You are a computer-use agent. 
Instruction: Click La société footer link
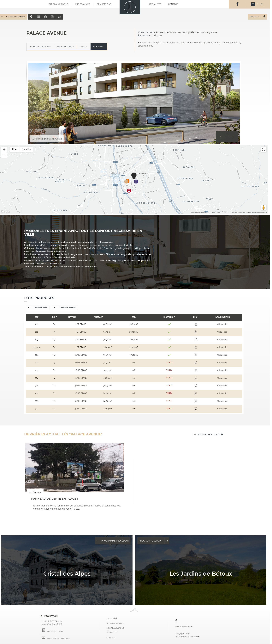tap(112, 618)
